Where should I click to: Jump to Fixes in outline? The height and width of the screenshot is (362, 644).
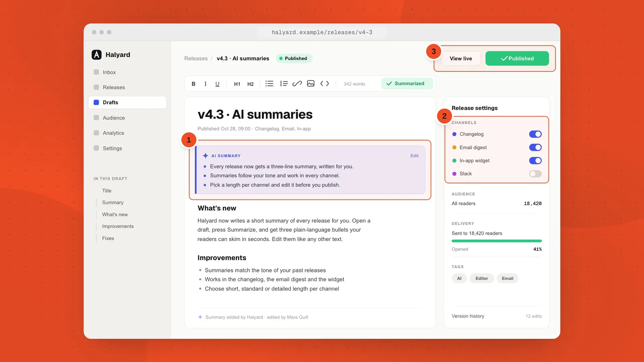tap(108, 239)
